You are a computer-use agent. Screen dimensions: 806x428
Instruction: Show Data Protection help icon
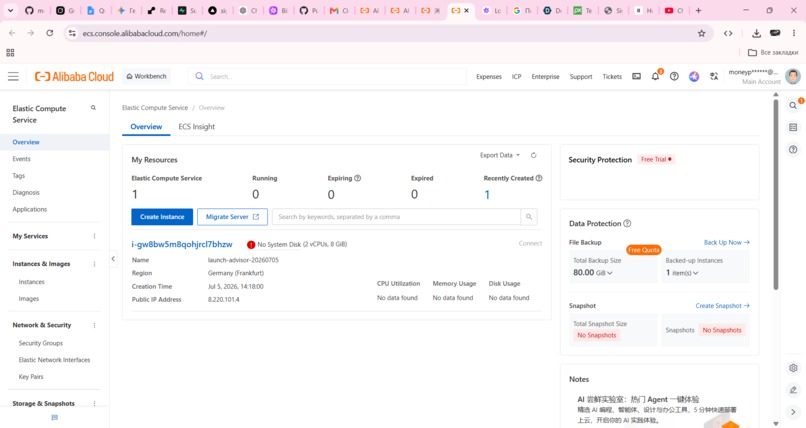point(627,224)
